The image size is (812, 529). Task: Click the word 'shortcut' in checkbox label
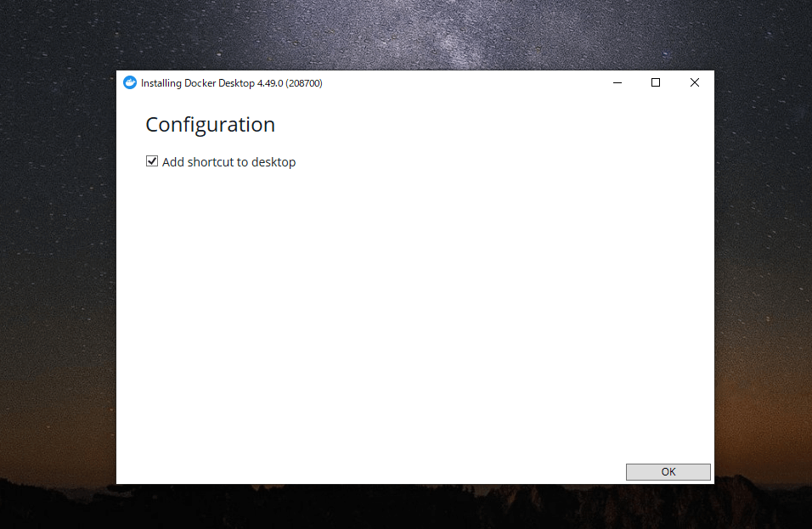point(211,162)
